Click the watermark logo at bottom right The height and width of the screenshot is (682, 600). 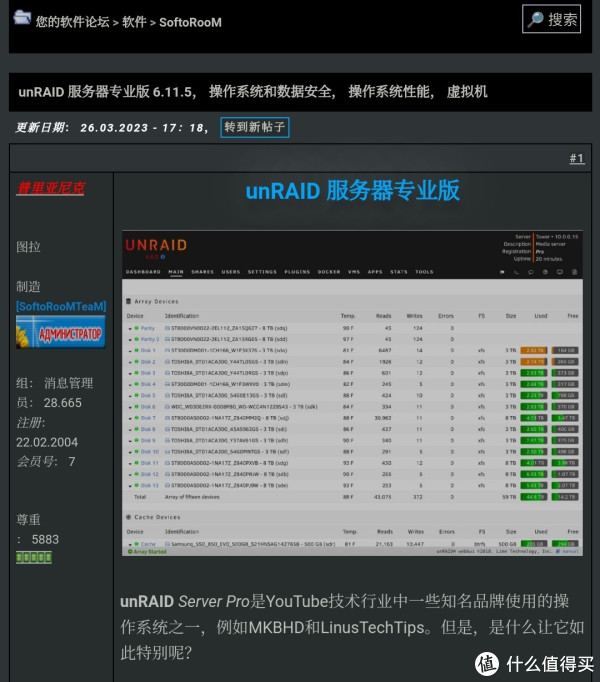pyautogui.click(x=487, y=662)
